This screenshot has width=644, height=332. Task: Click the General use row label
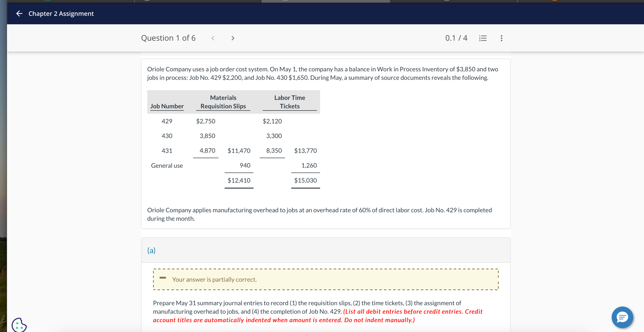click(167, 166)
